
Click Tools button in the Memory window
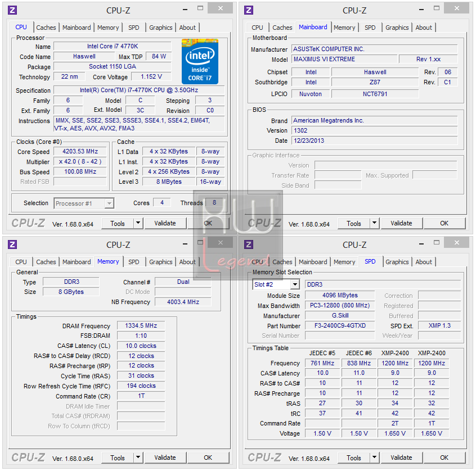click(x=118, y=458)
